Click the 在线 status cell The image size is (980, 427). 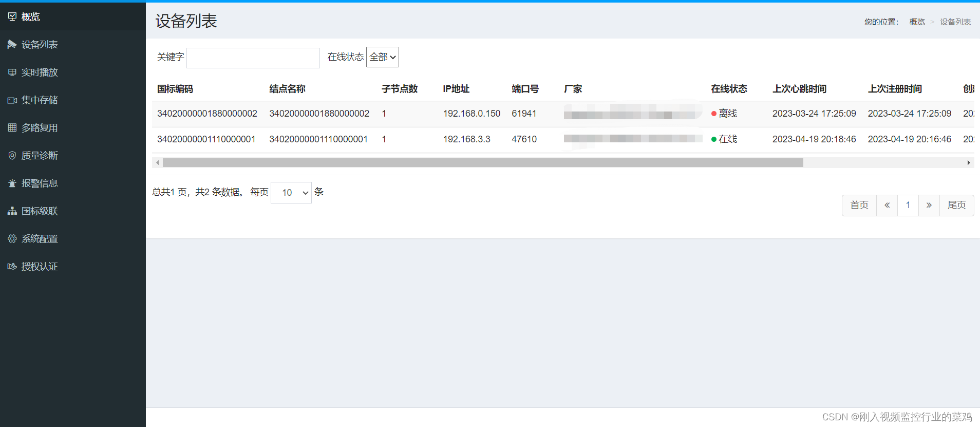(724, 139)
